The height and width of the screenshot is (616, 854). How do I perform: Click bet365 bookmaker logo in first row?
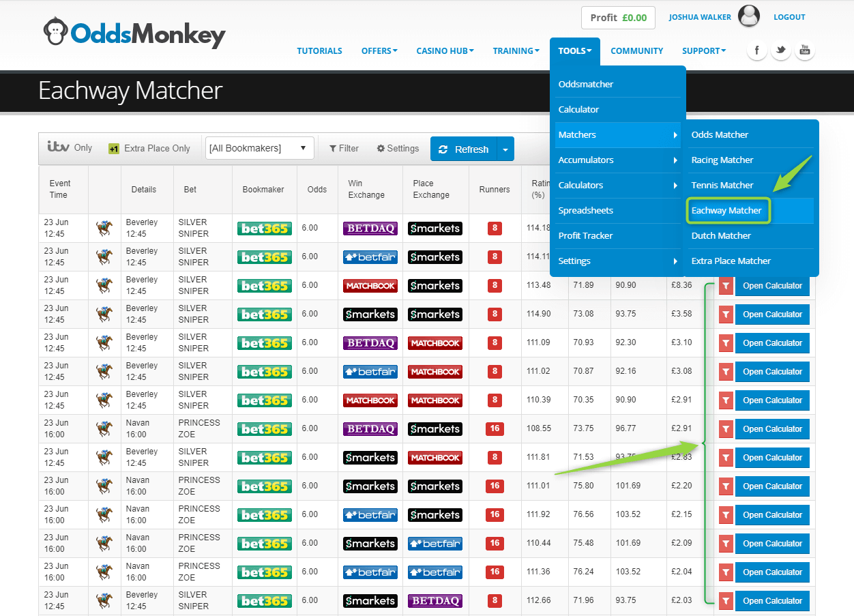coord(265,229)
